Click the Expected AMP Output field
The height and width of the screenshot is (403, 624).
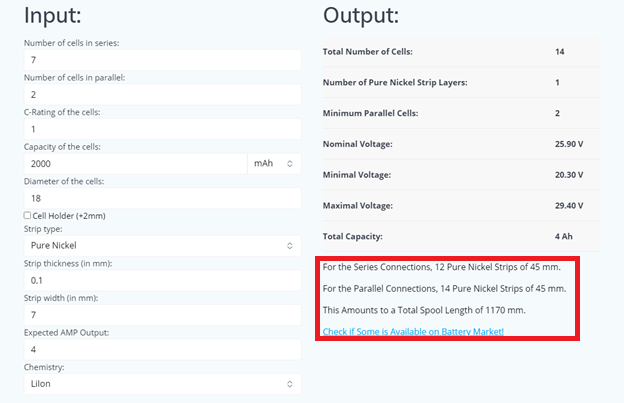(162, 349)
